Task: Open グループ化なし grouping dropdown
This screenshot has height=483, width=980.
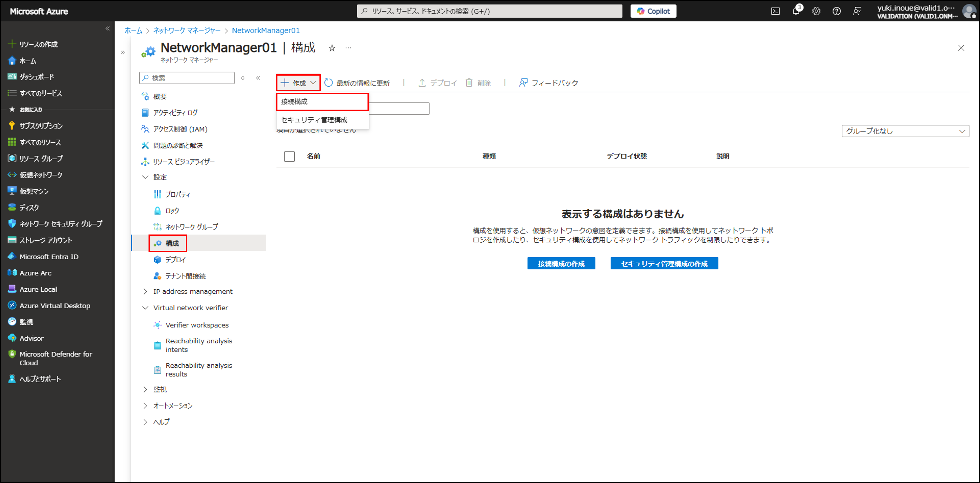Action: 905,131
